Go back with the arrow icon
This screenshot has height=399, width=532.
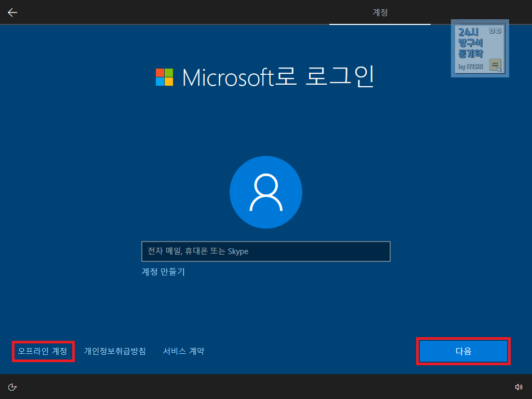[12, 12]
